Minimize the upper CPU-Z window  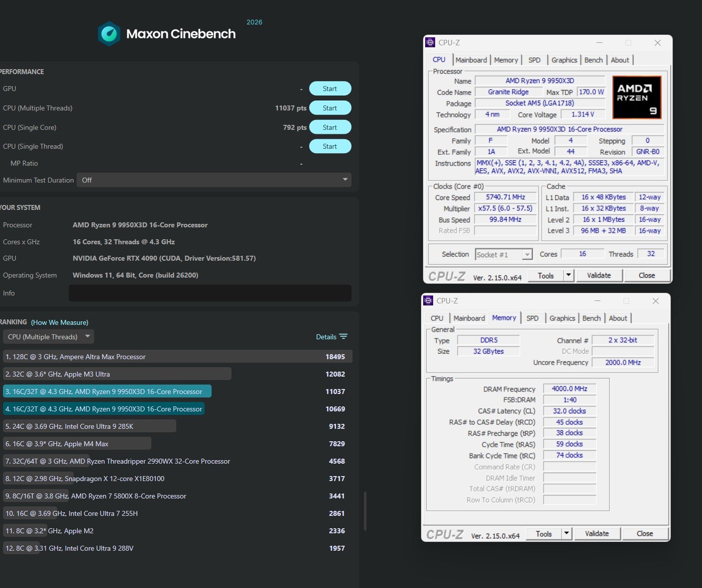[599, 43]
